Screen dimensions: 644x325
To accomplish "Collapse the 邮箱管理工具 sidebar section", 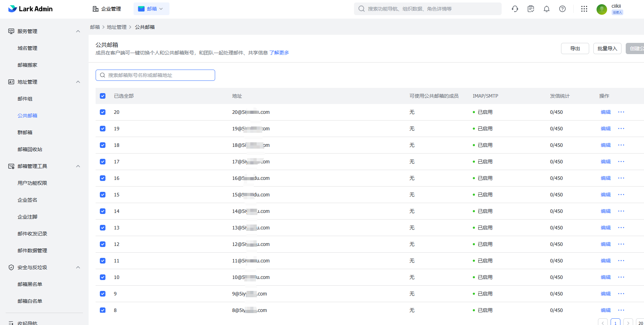I will coord(78,166).
